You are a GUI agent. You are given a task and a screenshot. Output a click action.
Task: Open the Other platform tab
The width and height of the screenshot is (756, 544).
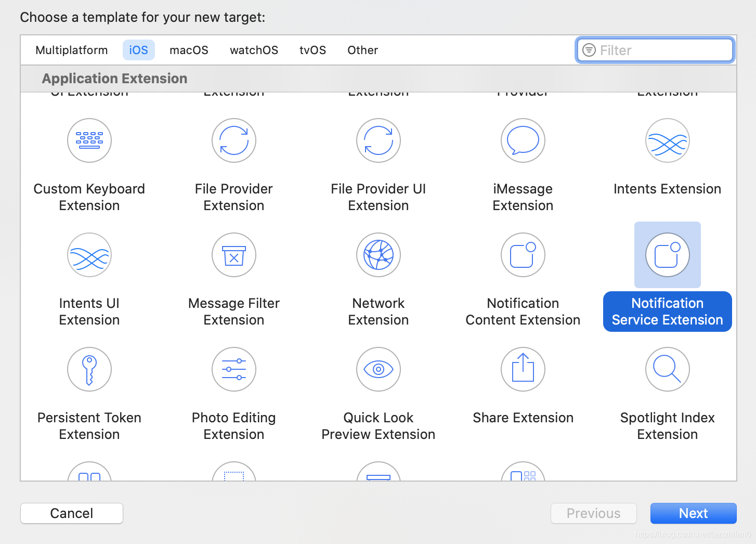362,50
